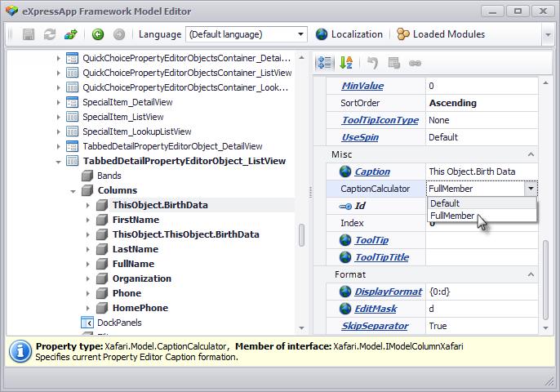This screenshot has height=392, width=560.
Task: Click the MinValue property link
Action: tap(362, 86)
